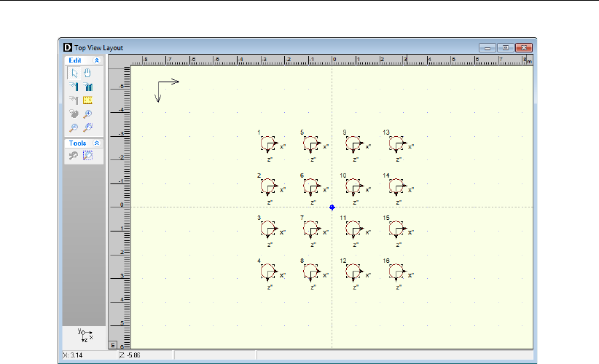Maximize the Top View Layout window

(x=506, y=48)
